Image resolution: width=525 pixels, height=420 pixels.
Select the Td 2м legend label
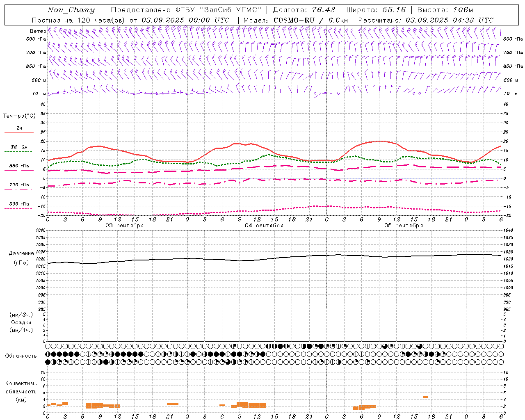pos(19,147)
